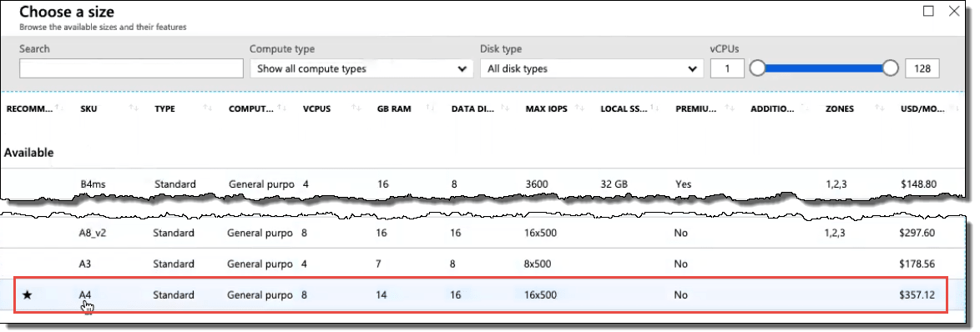980x332 pixels.
Task: Close the Choose a size blade
Action: (954, 11)
